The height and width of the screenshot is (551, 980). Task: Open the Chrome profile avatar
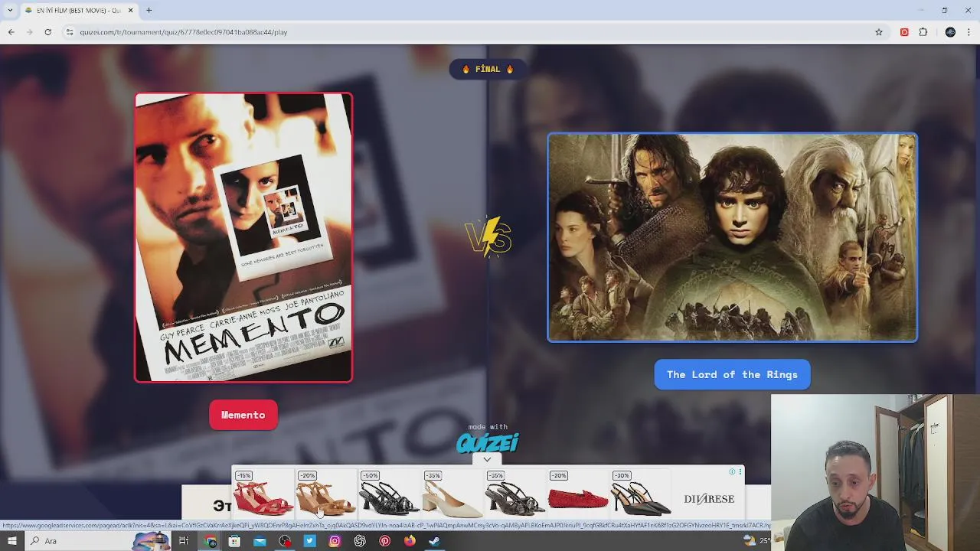950,32
